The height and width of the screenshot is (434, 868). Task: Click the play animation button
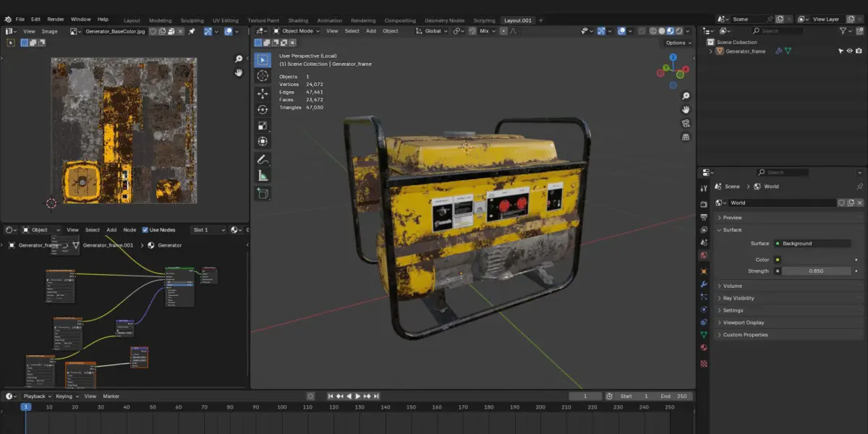pyautogui.click(x=358, y=396)
